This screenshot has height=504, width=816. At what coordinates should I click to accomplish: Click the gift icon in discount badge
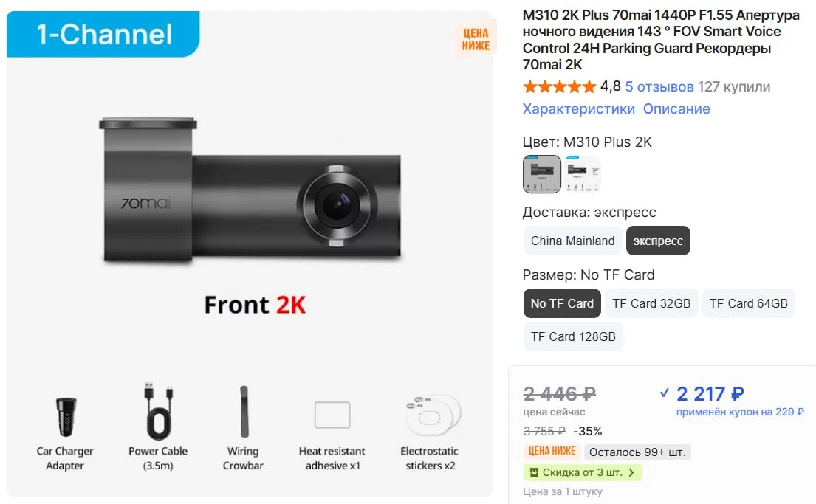coord(533,473)
